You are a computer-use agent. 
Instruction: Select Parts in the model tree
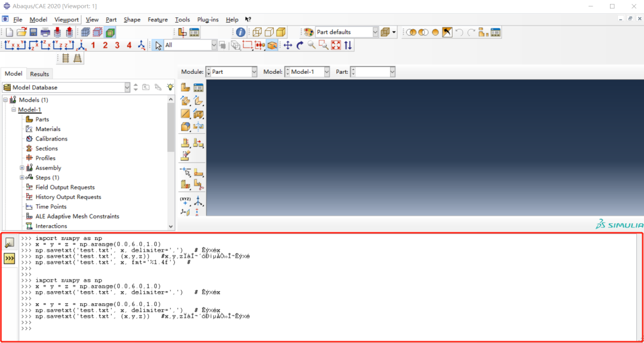click(x=42, y=119)
